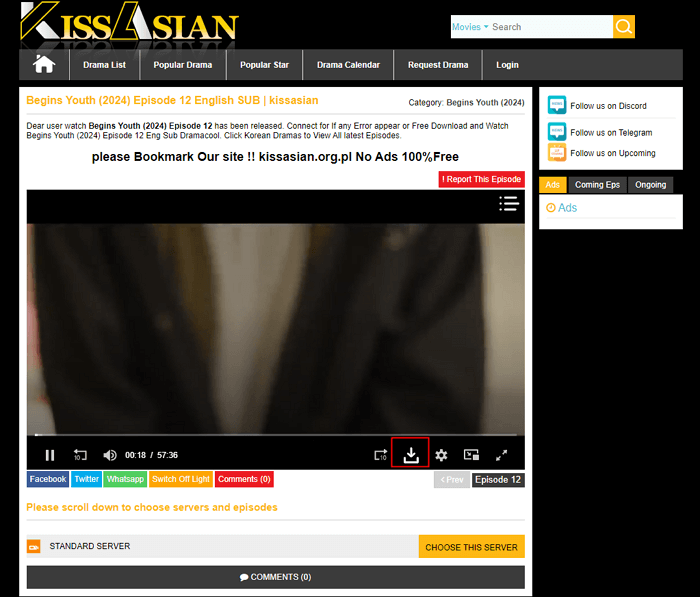Download the video using the download icon
The width and height of the screenshot is (700, 597).
[411, 455]
